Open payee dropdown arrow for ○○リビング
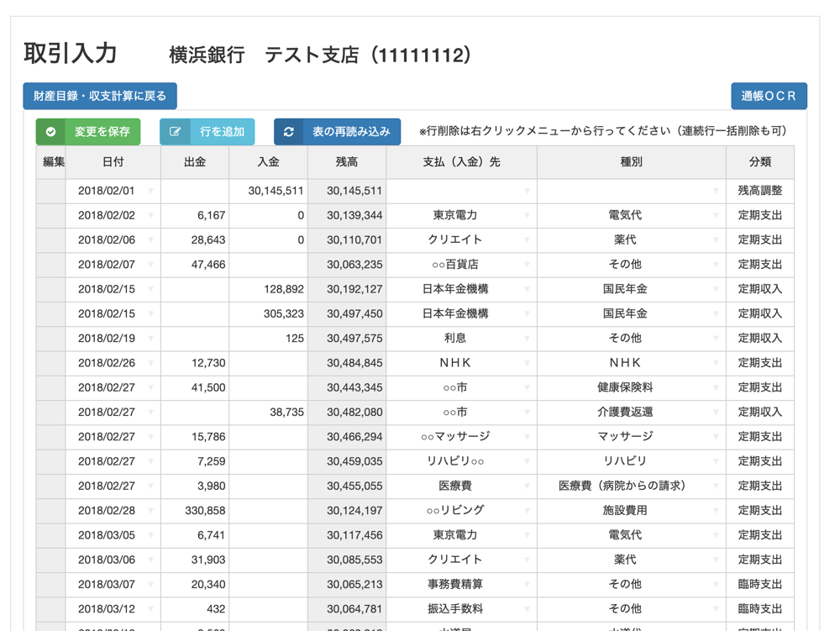Image resolution: width=840 pixels, height=631 pixels. click(527, 511)
